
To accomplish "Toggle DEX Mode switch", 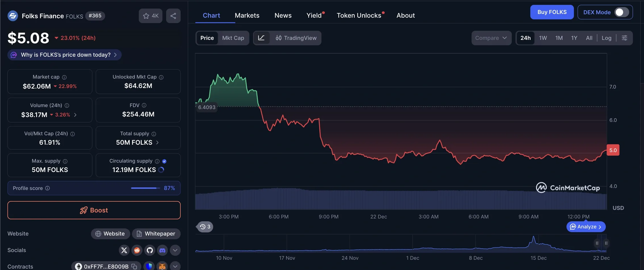I will [x=621, y=12].
